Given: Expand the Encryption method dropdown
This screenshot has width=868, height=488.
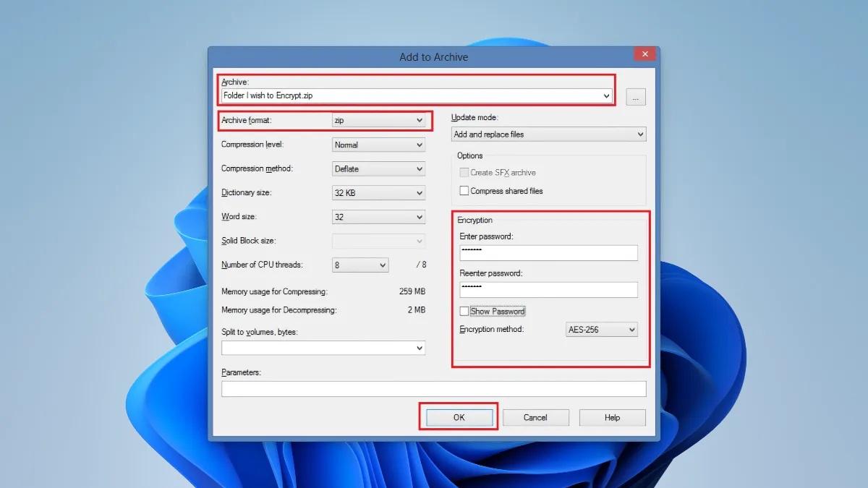Looking at the screenshot, I should pyautogui.click(x=601, y=330).
